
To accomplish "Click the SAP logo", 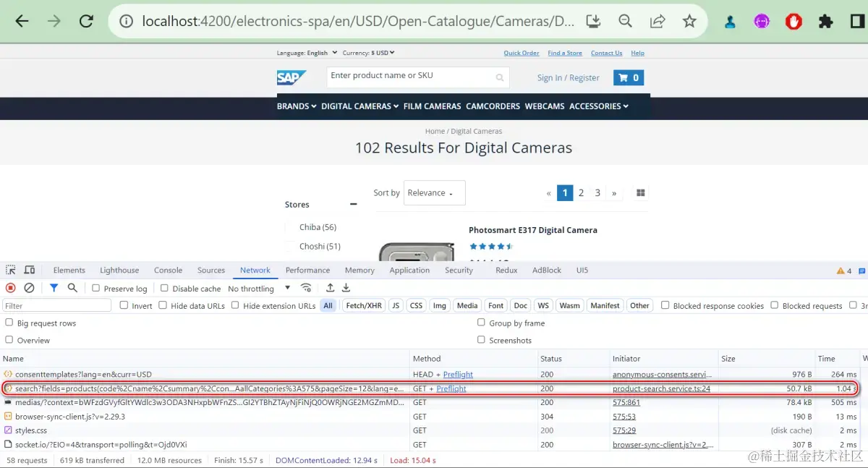I will tap(292, 77).
